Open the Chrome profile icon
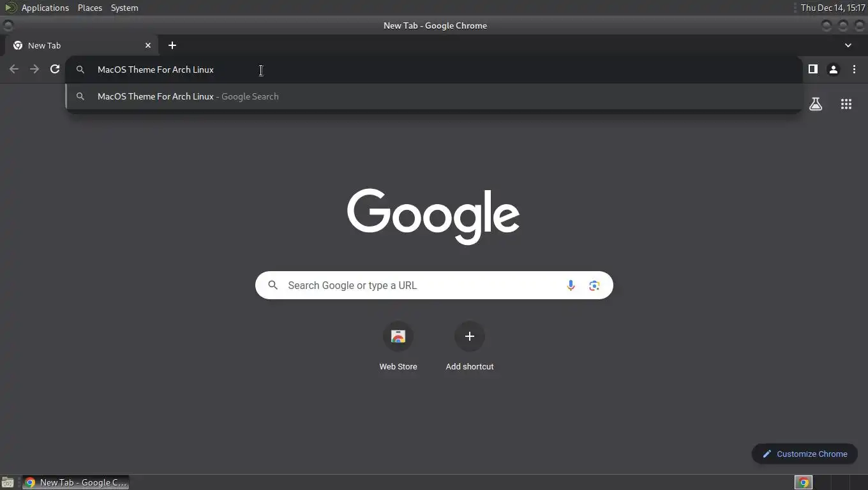The image size is (868, 490). click(833, 70)
